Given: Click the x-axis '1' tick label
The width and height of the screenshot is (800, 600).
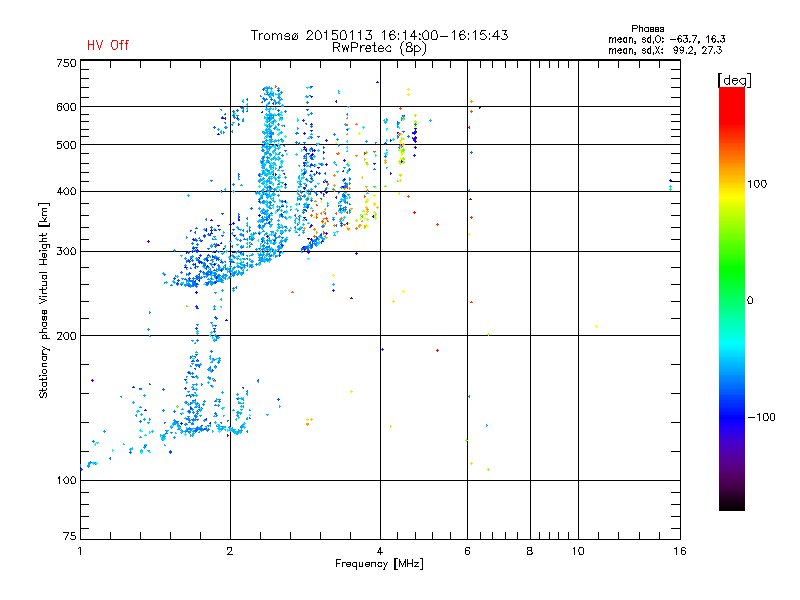Looking at the screenshot, I should click(x=80, y=551).
